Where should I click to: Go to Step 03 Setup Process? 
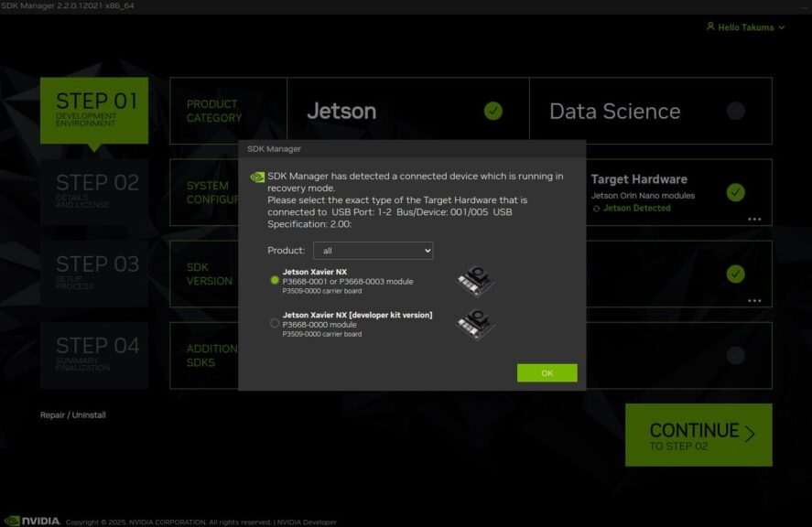coord(94,274)
